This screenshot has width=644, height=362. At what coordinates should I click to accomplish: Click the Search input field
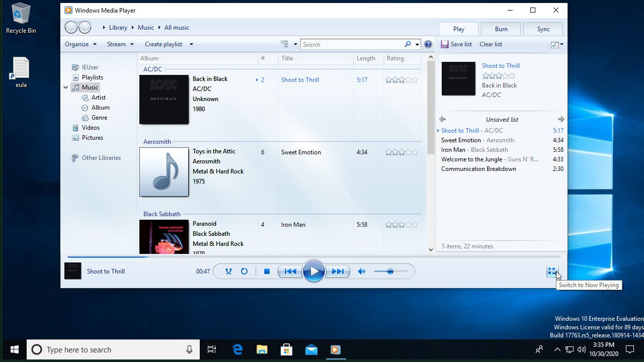(x=352, y=44)
